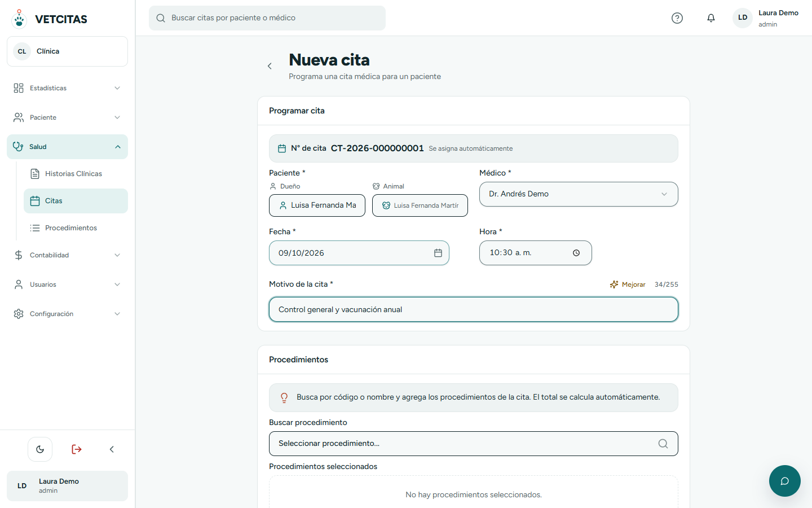Click the help question mark icon
The image size is (812, 508).
click(x=677, y=18)
